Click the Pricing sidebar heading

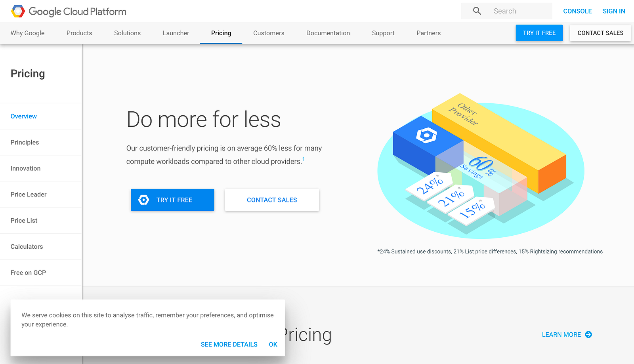(28, 74)
